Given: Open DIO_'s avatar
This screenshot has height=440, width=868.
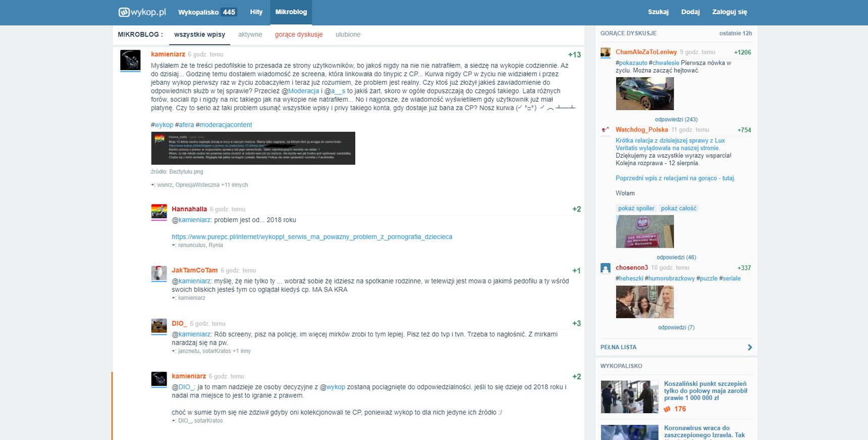Looking at the screenshot, I should click(159, 326).
